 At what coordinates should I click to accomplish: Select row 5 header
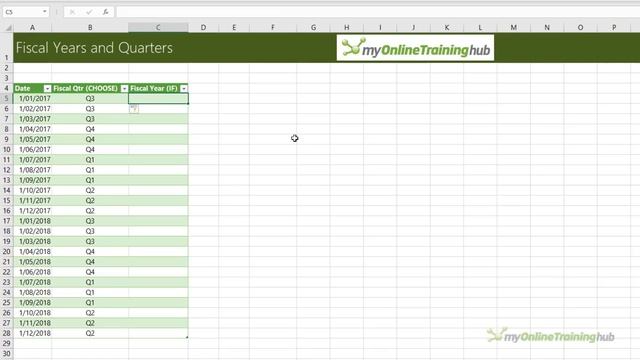click(7, 98)
